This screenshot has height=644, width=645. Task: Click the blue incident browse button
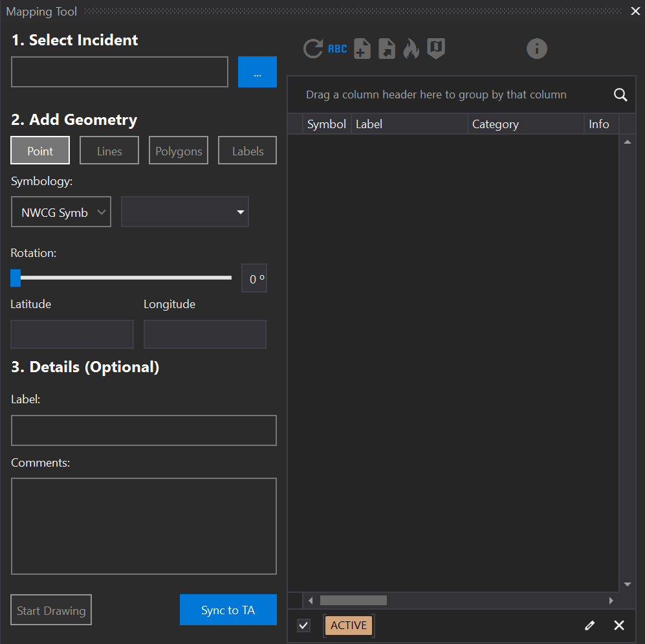tap(257, 72)
